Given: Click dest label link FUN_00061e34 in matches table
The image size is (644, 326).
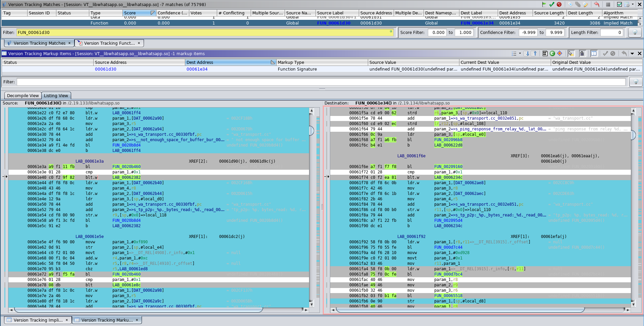Looking at the screenshot, I should [x=477, y=23].
